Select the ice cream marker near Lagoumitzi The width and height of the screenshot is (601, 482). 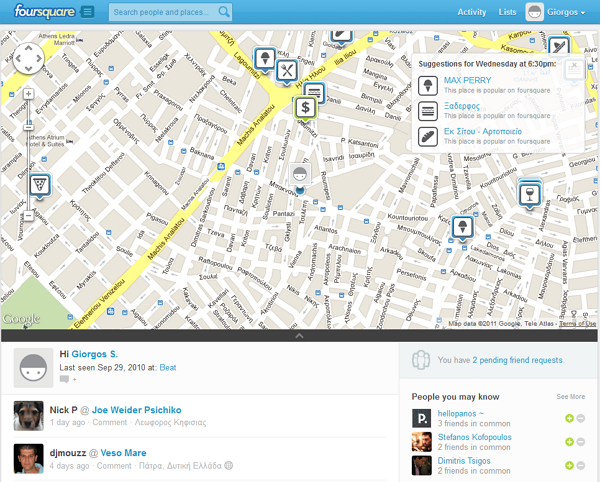pos(265,59)
